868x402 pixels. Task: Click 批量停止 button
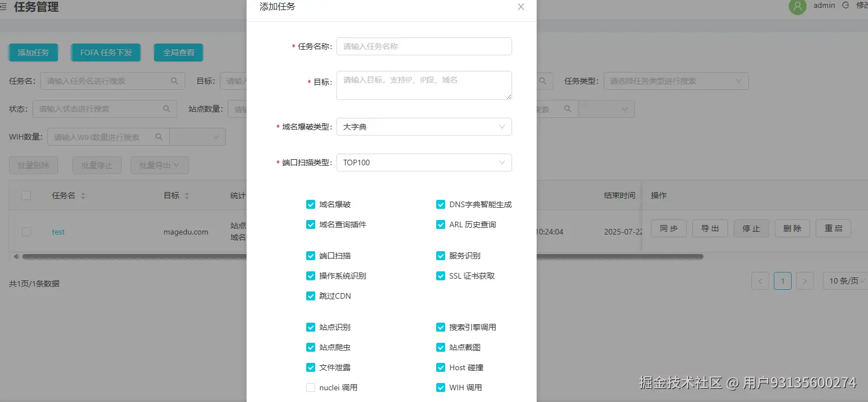97,165
